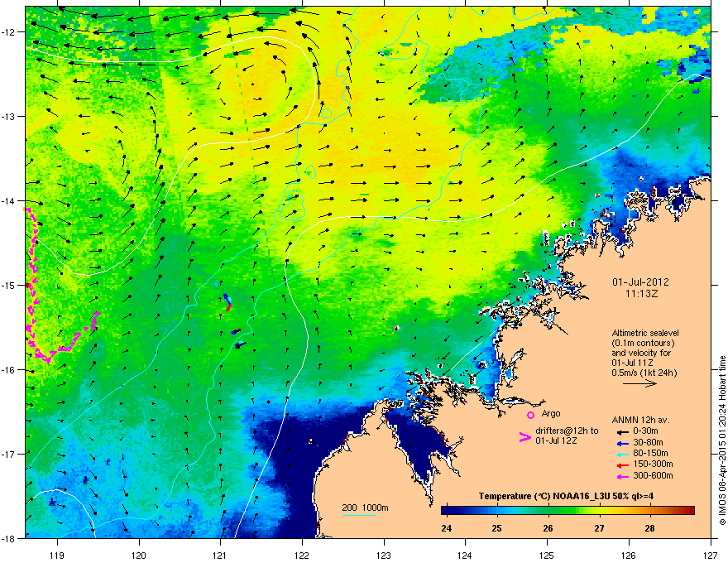This screenshot has width=728, height=563.
Task: Click the dark red end of temperature bar
Action: (x=689, y=511)
